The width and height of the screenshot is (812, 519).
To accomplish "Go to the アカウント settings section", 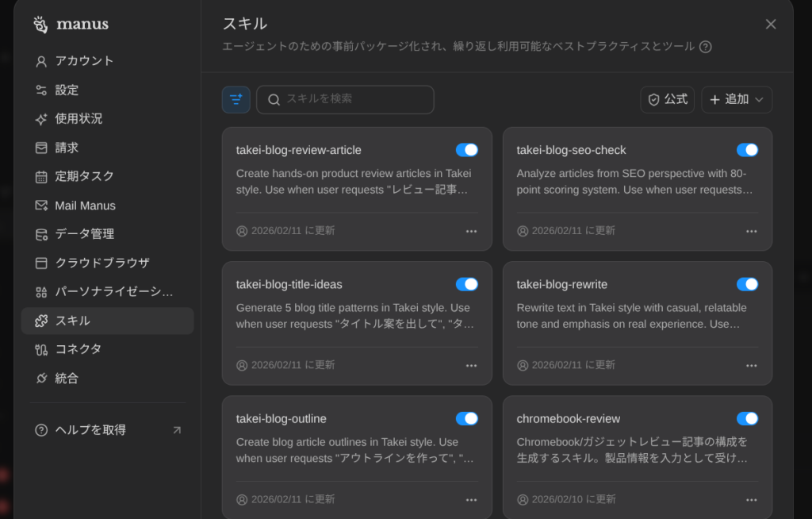I will 84,61.
